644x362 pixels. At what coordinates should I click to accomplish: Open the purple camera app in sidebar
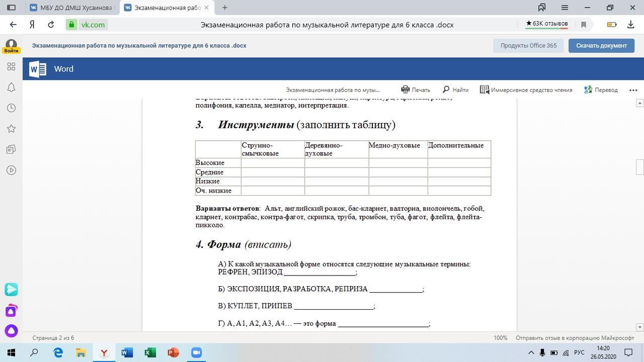11,311
